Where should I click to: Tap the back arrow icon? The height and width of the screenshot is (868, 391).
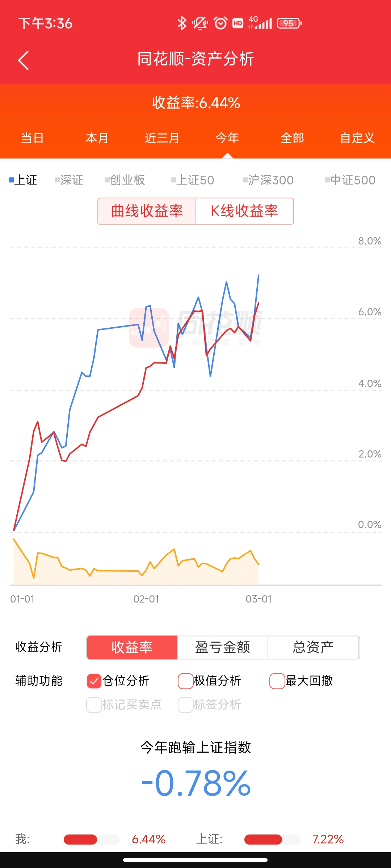(x=24, y=60)
